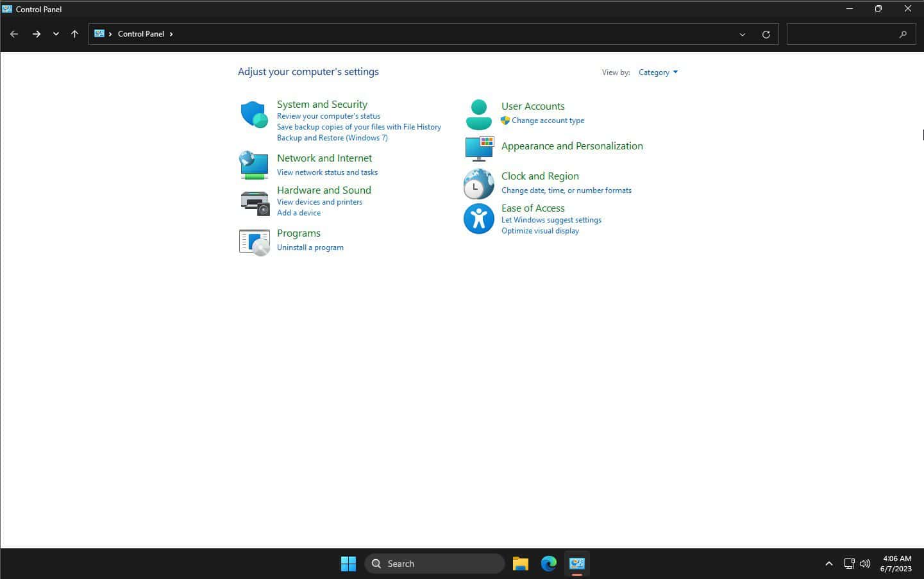The height and width of the screenshot is (579, 924).
Task: Click the taskbar Search box
Action: pyautogui.click(x=435, y=564)
